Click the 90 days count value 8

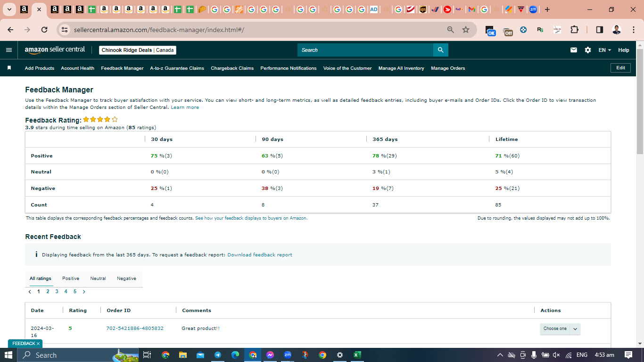click(x=263, y=205)
